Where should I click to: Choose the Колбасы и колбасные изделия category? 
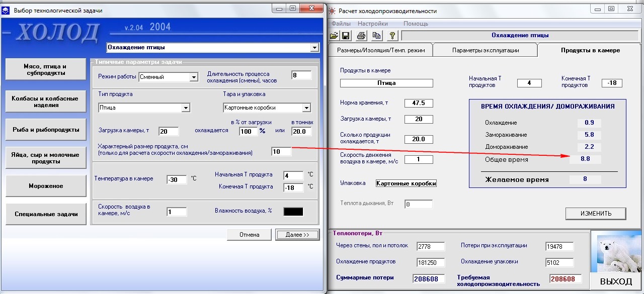45,102
